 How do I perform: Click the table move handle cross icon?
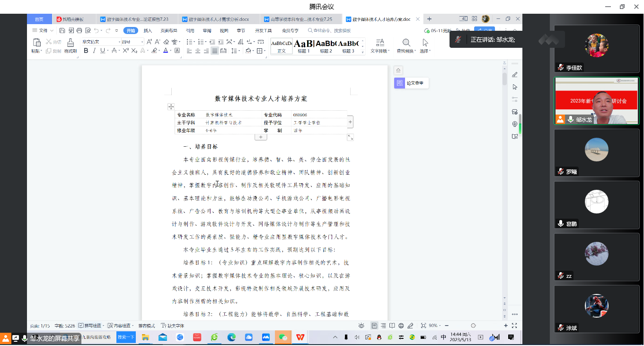click(x=171, y=107)
